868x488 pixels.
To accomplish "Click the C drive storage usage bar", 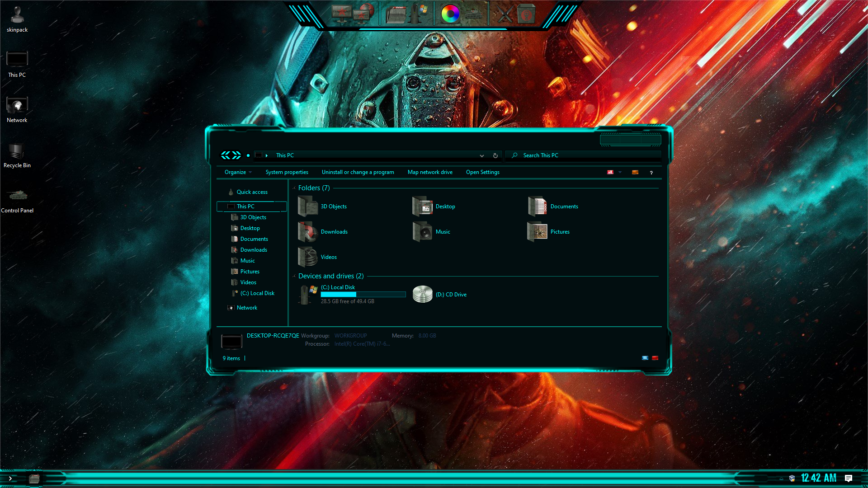I will coord(363,294).
